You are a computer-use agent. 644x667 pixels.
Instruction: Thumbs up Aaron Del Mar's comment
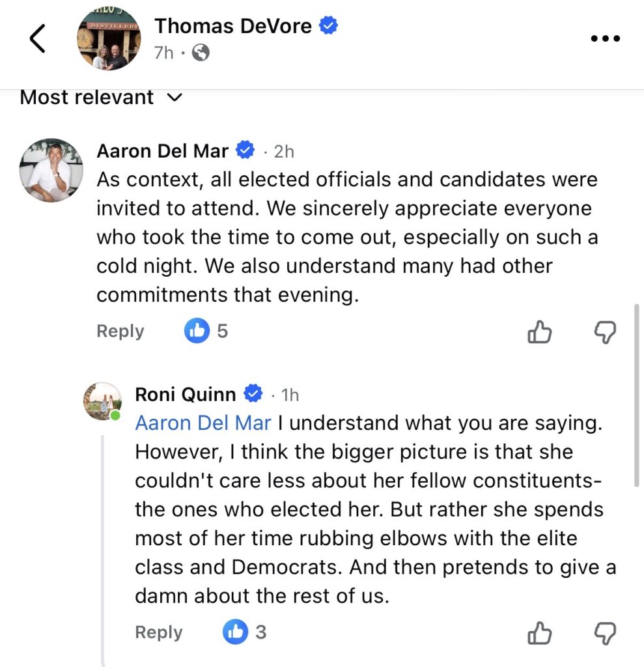[539, 333]
